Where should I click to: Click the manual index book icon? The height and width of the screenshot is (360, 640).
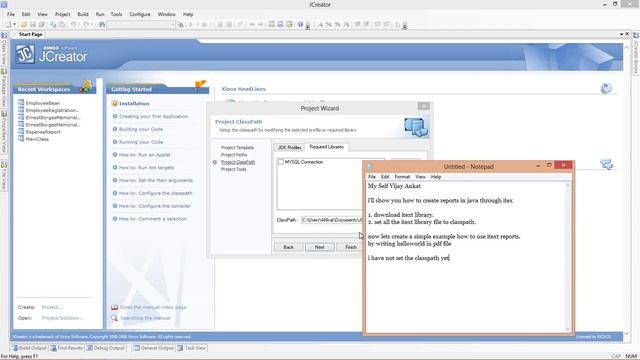pyautogui.click(x=115, y=307)
